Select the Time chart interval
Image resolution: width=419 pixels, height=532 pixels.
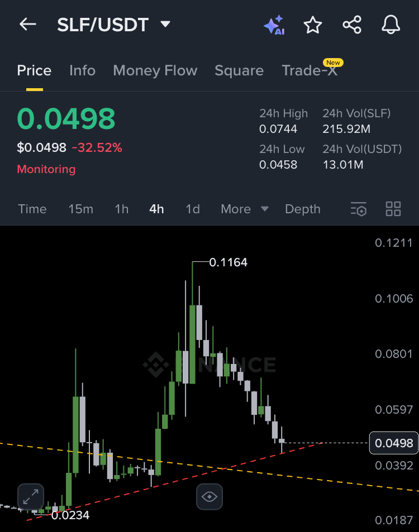click(32, 209)
